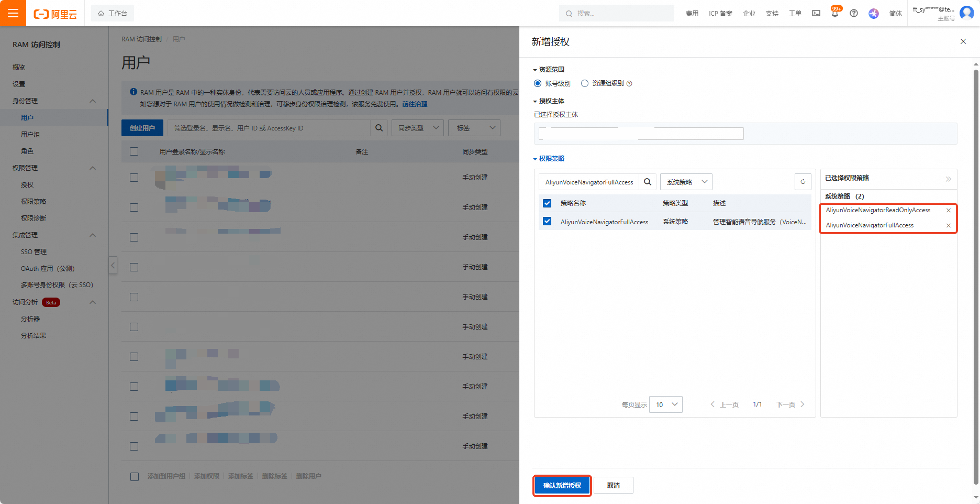Collapse 访问分析 sidebar group
980x504 pixels.
pos(93,302)
